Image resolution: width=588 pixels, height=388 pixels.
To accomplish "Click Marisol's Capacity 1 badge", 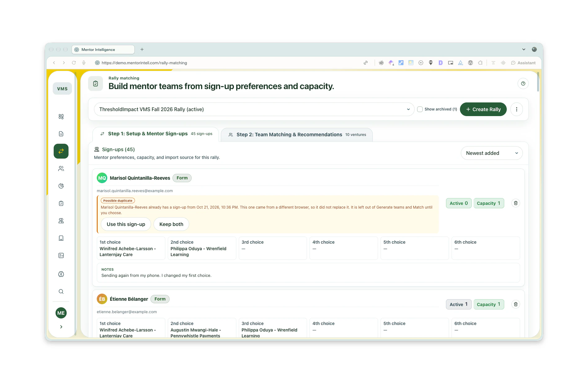I will coord(488,203).
